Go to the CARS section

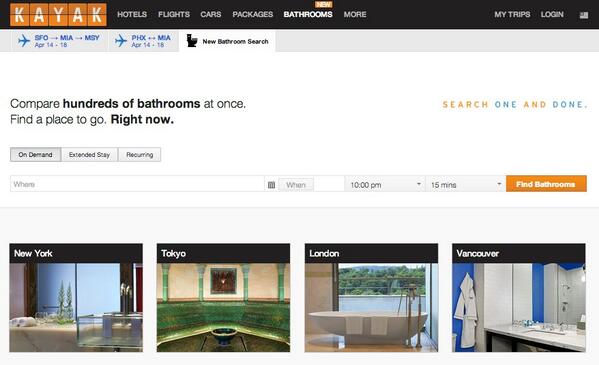[210, 15]
